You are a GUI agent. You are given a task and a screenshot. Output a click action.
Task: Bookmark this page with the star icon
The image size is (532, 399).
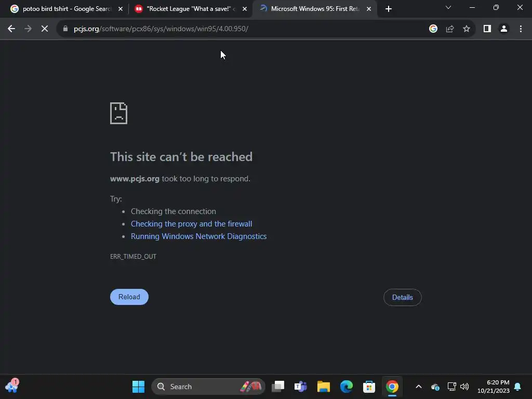467,29
